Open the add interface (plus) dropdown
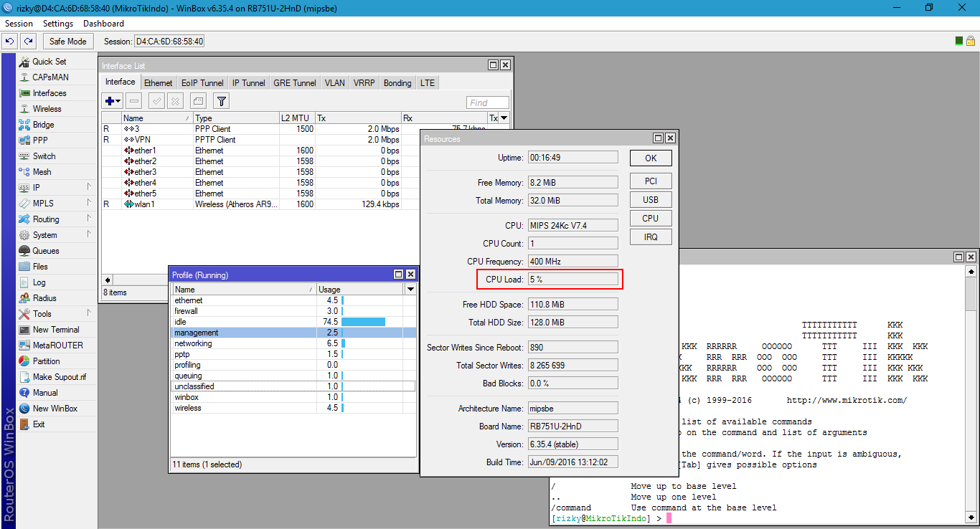The width and height of the screenshot is (980, 529). (113, 101)
